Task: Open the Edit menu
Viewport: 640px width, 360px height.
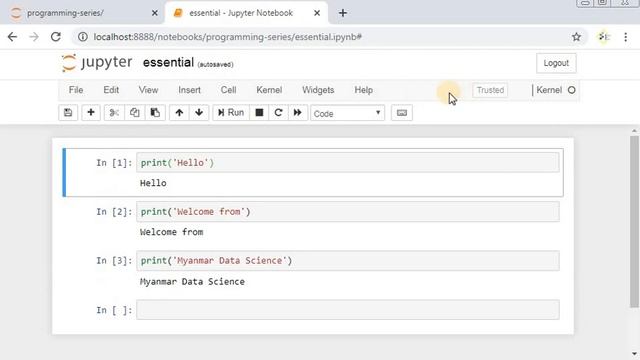Action: 111,90
